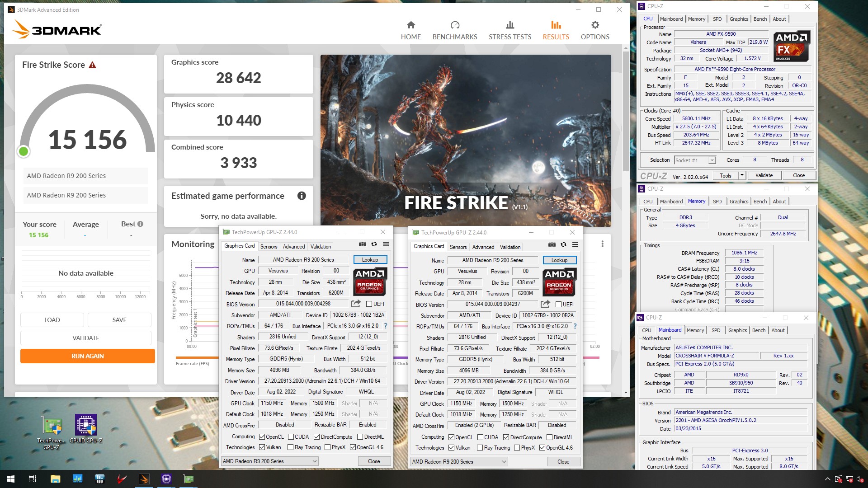868x488 pixels.
Task: Share BIOS in right GPU-Z window
Action: 545,304
